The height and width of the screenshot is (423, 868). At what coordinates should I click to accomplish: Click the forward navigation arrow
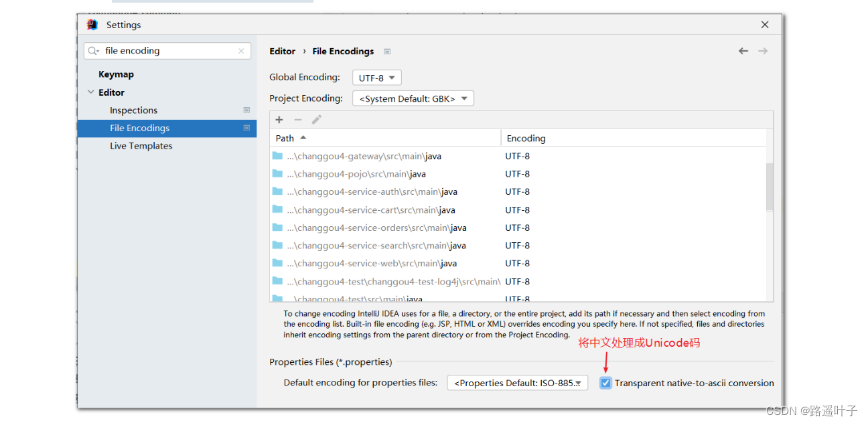(x=763, y=50)
